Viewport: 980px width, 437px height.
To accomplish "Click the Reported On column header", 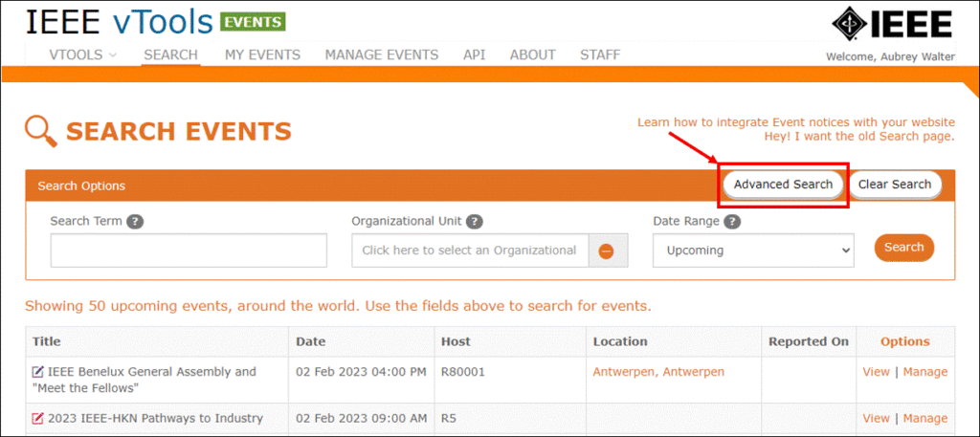I will click(809, 341).
